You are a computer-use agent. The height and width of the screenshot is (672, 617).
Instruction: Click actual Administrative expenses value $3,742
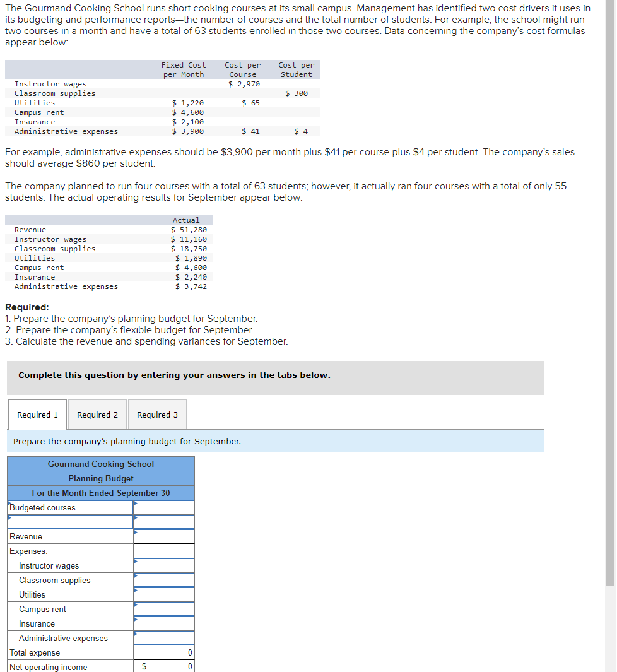point(191,286)
